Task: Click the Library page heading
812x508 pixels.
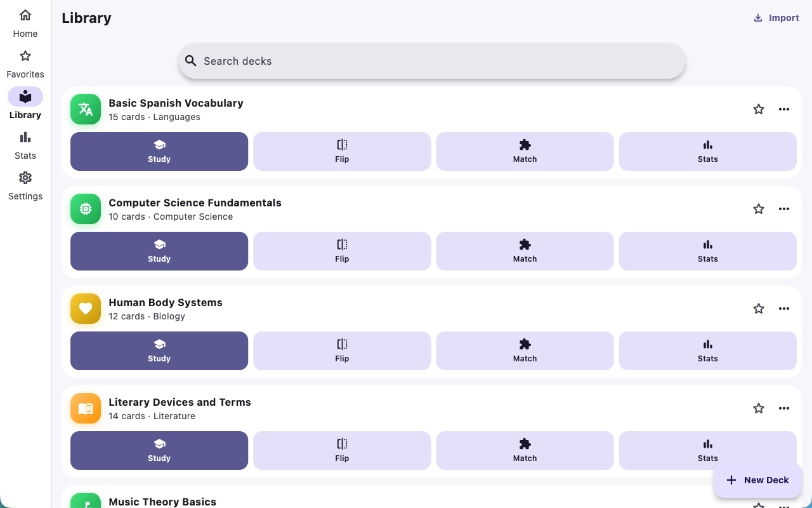Action: [x=86, y=18]
